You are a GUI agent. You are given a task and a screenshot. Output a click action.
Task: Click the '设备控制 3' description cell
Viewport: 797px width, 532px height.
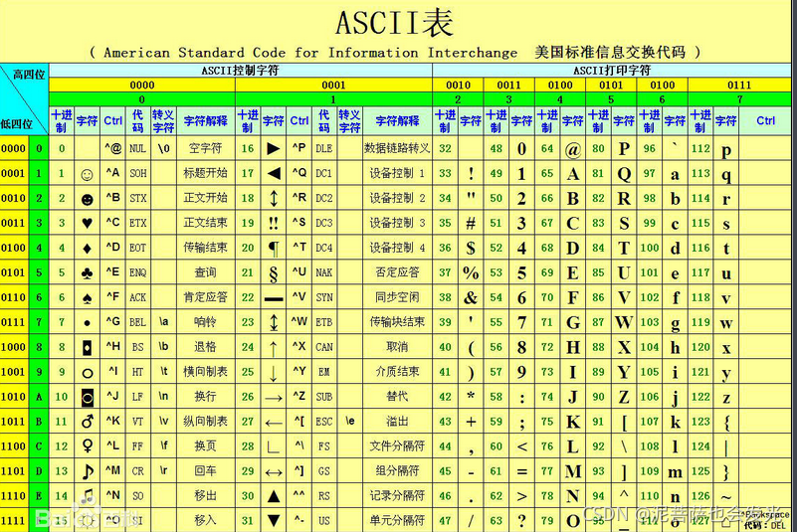click(x=397, y=223)
